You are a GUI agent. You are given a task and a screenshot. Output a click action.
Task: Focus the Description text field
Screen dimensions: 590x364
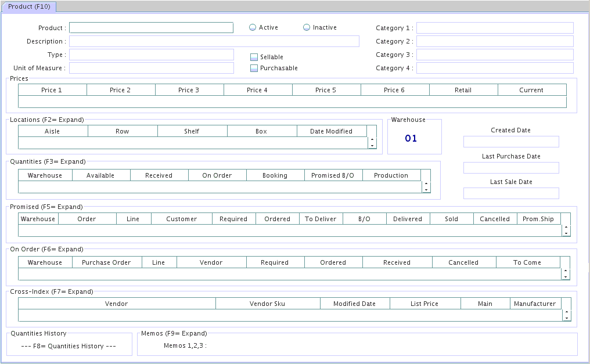coord(214,41)
